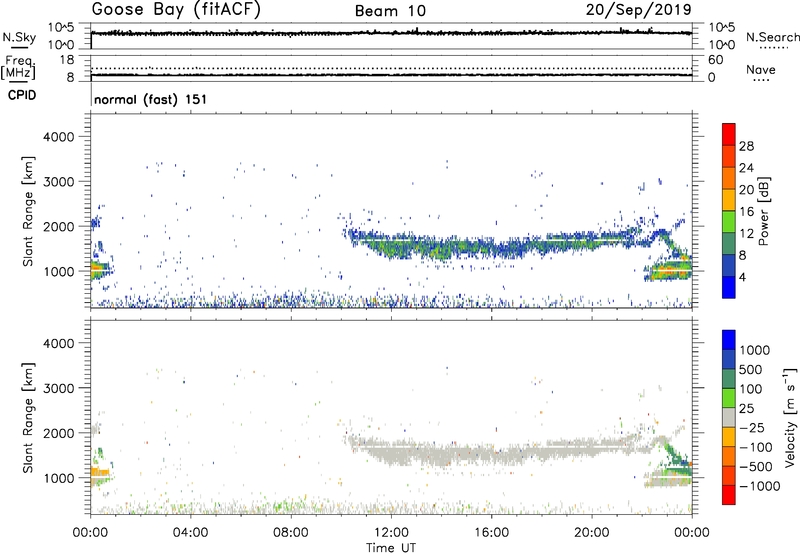The width and height of the screenshot is (800, 554).
Task: Select 4000 tick on velocity panel axis
Action: coord(59,343)
